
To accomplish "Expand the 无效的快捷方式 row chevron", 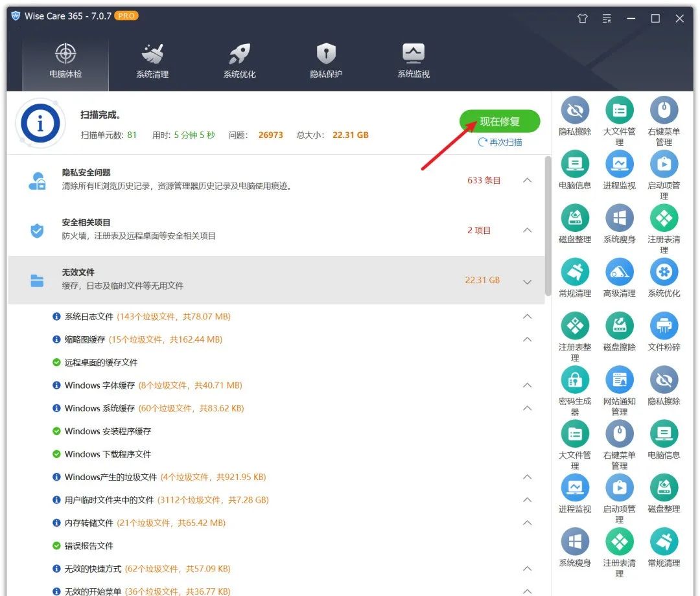I will tap(527, 568).
